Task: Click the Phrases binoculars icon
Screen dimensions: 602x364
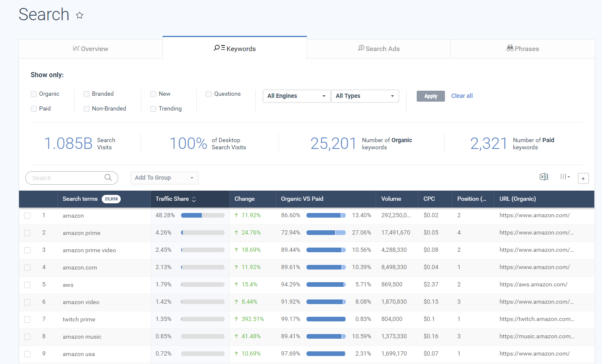Action: pos(510,48)
